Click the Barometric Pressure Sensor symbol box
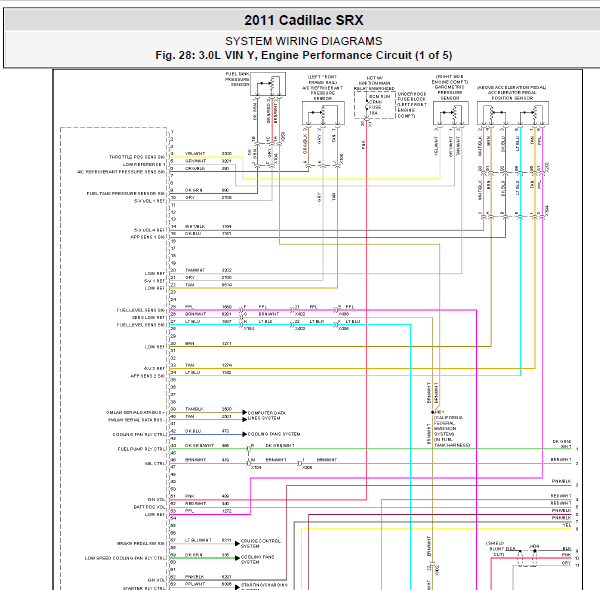 [450, 113]
